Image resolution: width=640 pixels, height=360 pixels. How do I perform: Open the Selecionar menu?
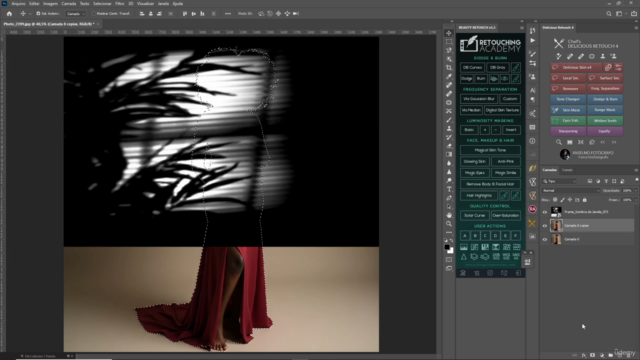click(x=102, y=4)
